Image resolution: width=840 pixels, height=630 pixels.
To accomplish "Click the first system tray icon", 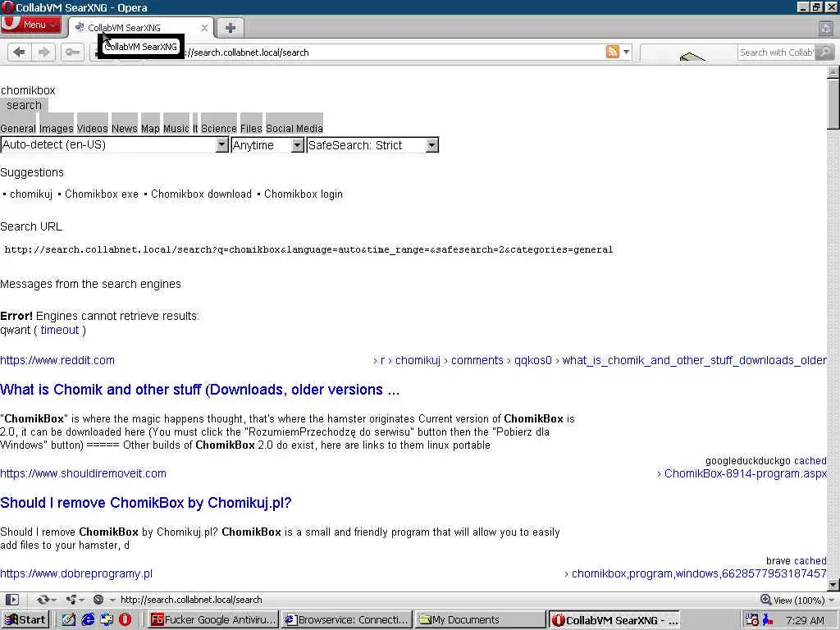I will 751,620.
